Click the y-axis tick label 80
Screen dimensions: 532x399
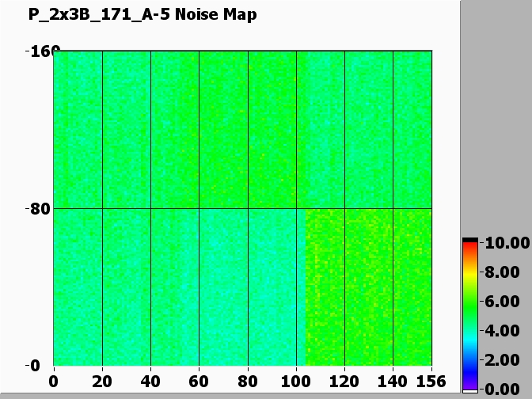(x=39, y=209)
